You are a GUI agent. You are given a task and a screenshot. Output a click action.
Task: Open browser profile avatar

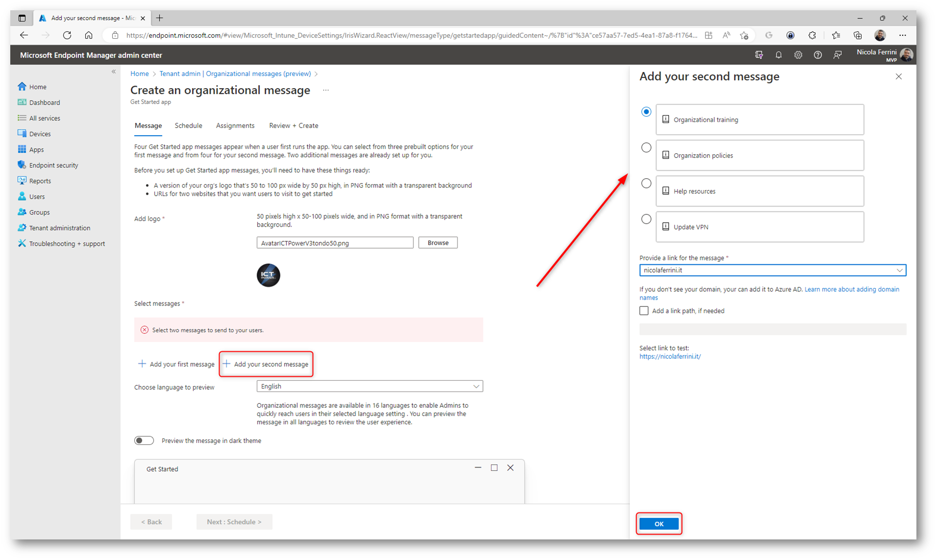tap(880, 35)
